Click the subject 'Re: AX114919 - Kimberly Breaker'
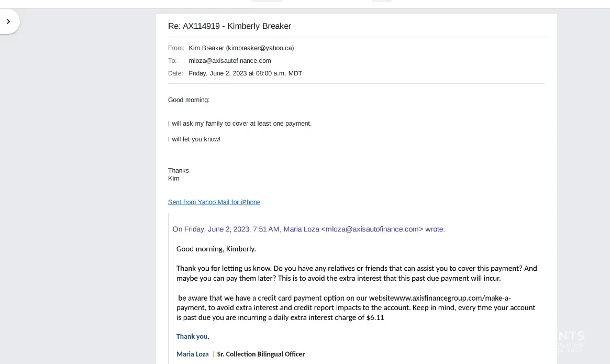This screenshot has width=610, height=364. tap(229, 26)
